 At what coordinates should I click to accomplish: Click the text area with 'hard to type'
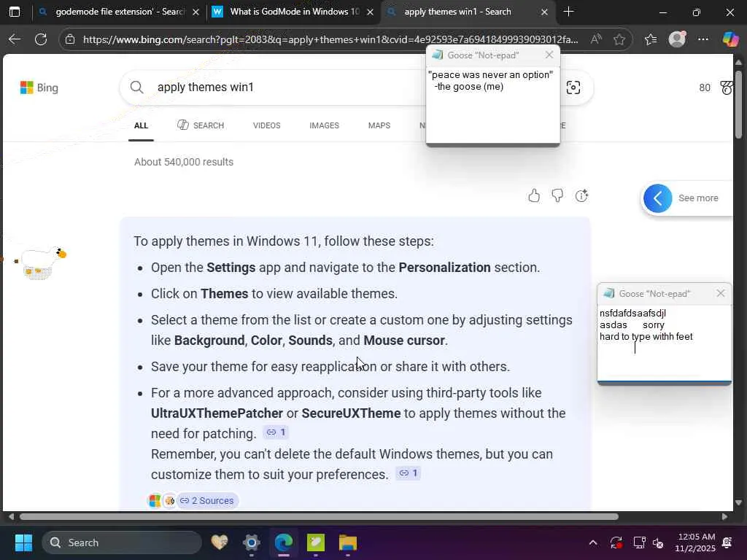pos(665,343)
